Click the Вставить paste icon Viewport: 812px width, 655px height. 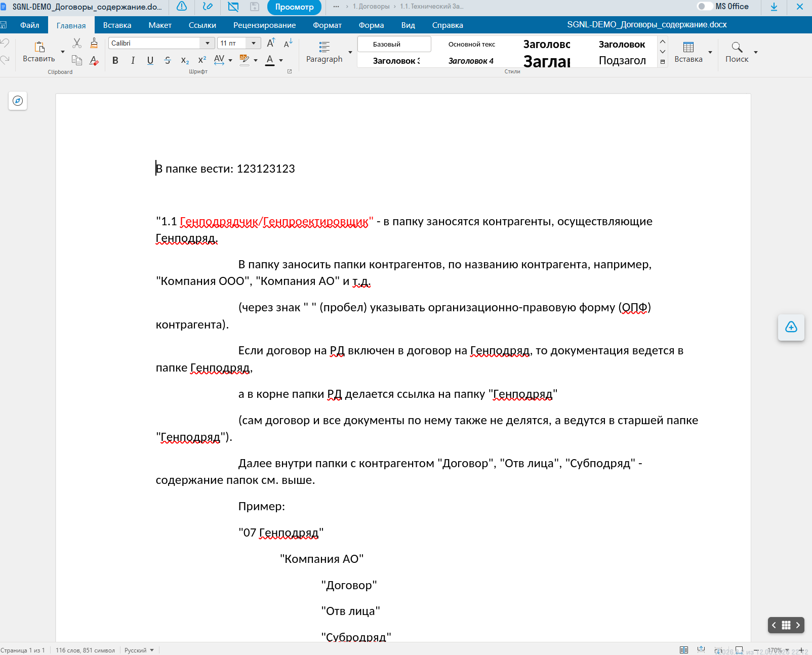[39, 47]
